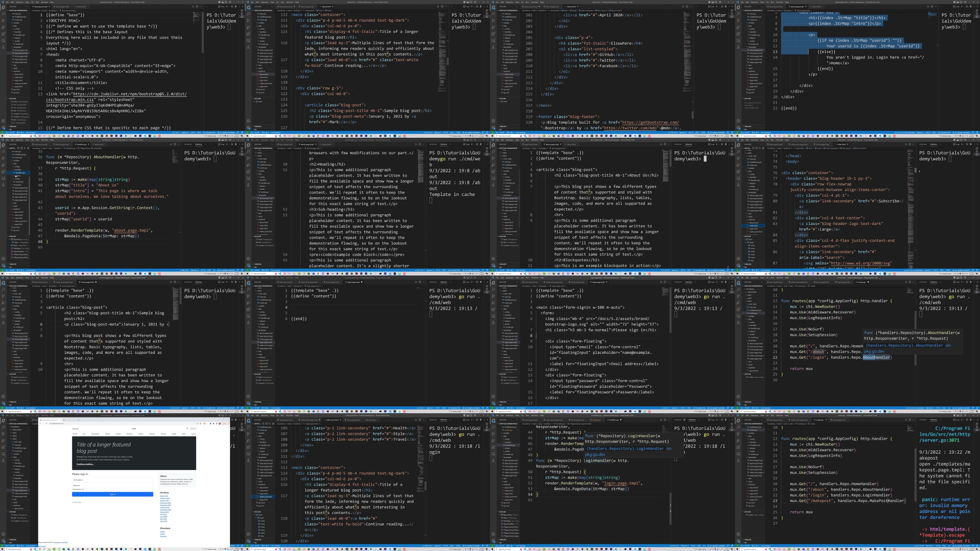Click the blog search magnifier icon in the Chrome page
This screenshot has height=551, width=980.
point(187,429)
